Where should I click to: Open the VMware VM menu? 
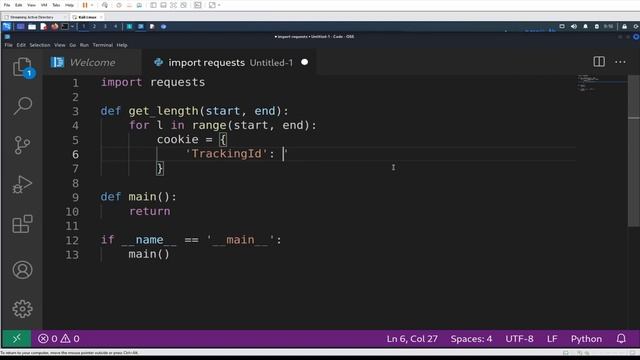tap(44, 5)
